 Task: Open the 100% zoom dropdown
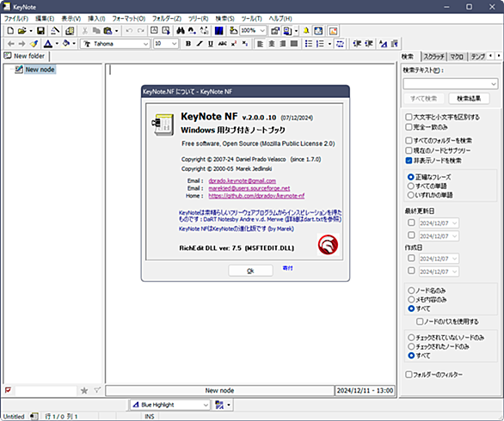[262, 31]
